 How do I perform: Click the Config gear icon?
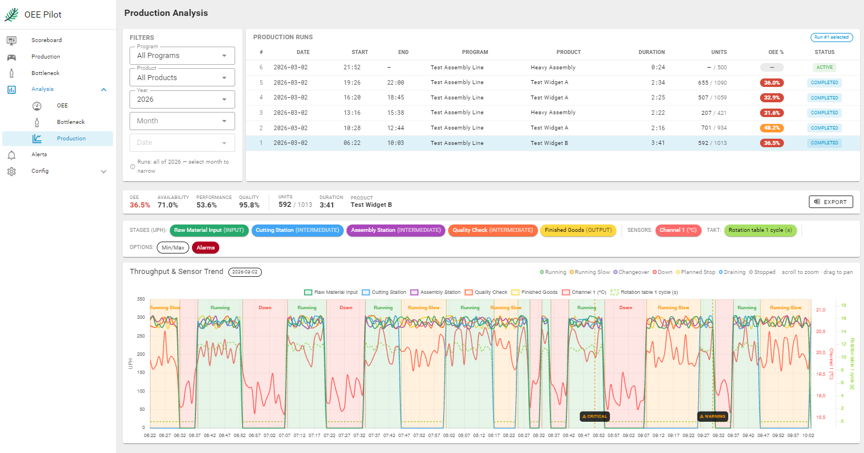[x=12, y=171]
